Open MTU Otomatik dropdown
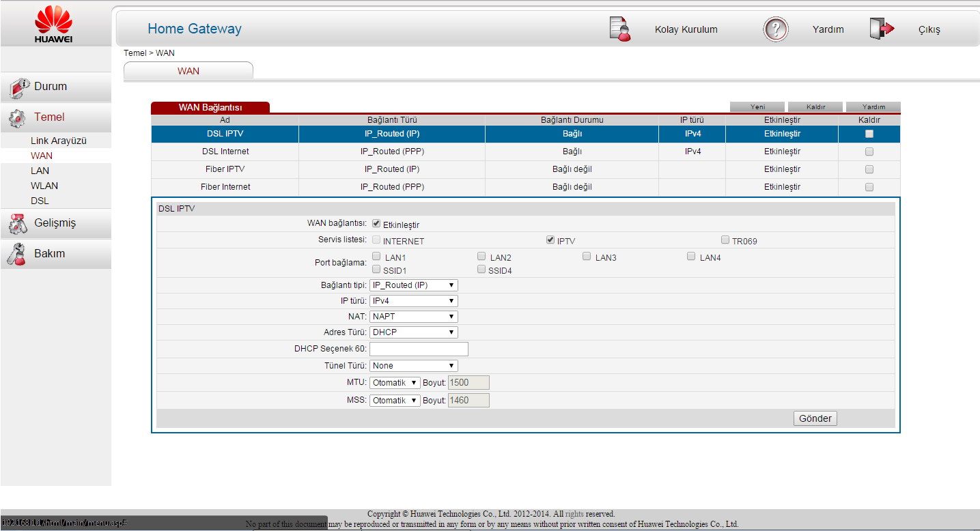This screenshot has height=531, width=980. coord(395,383)
